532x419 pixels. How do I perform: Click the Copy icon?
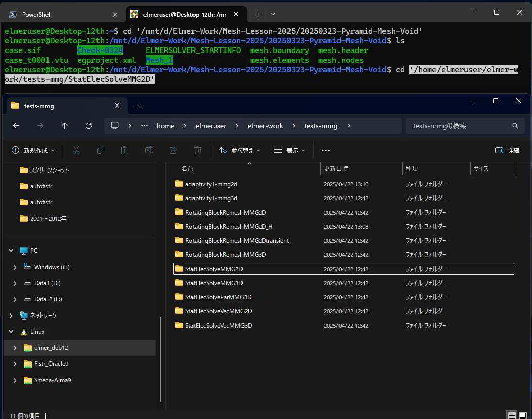click(x=101, y=150)
